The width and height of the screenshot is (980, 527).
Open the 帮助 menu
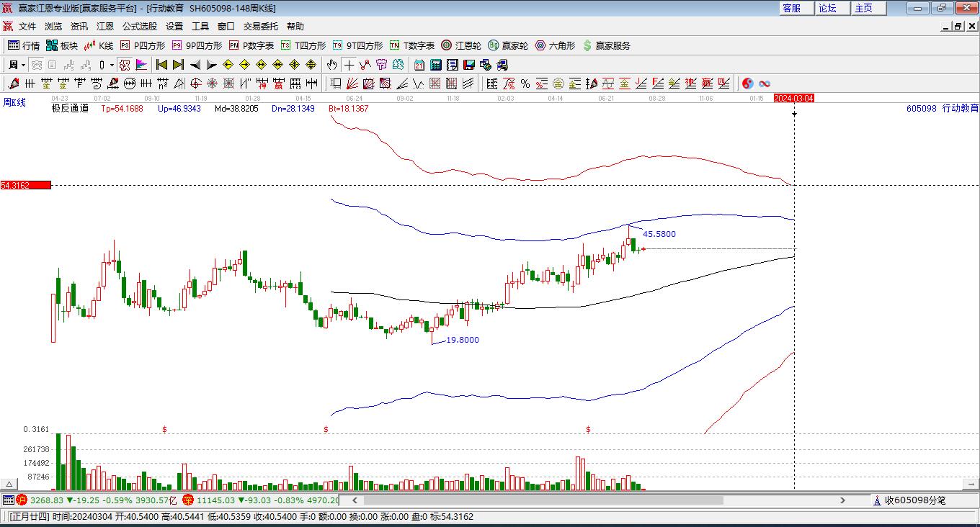295,26
